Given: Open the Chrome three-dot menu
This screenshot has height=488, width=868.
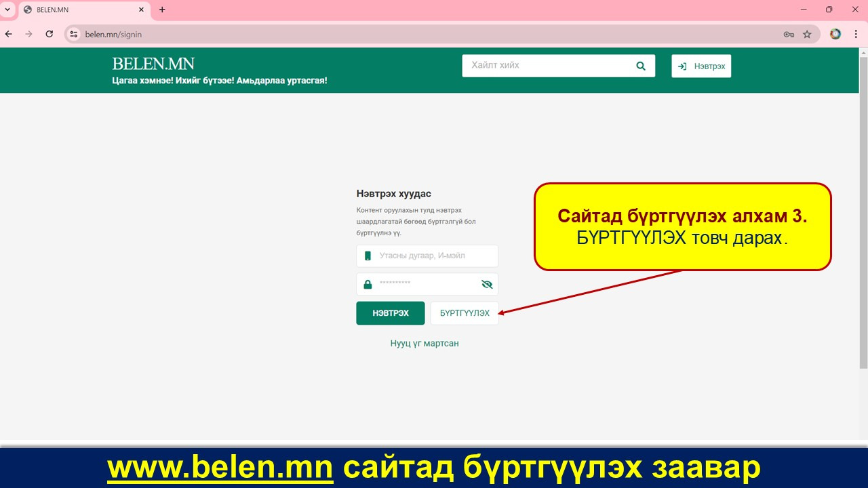Looking at the screenshot, I should (856, 34).
